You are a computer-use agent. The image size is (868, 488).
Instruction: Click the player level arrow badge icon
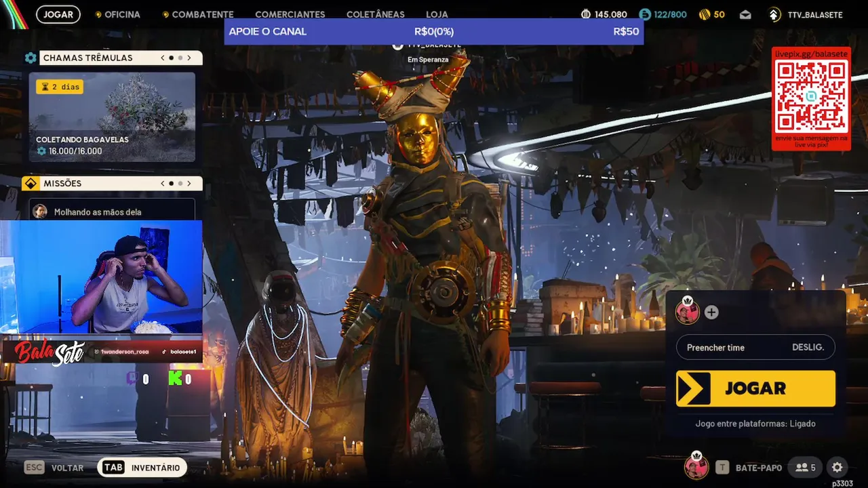(774, 14)
